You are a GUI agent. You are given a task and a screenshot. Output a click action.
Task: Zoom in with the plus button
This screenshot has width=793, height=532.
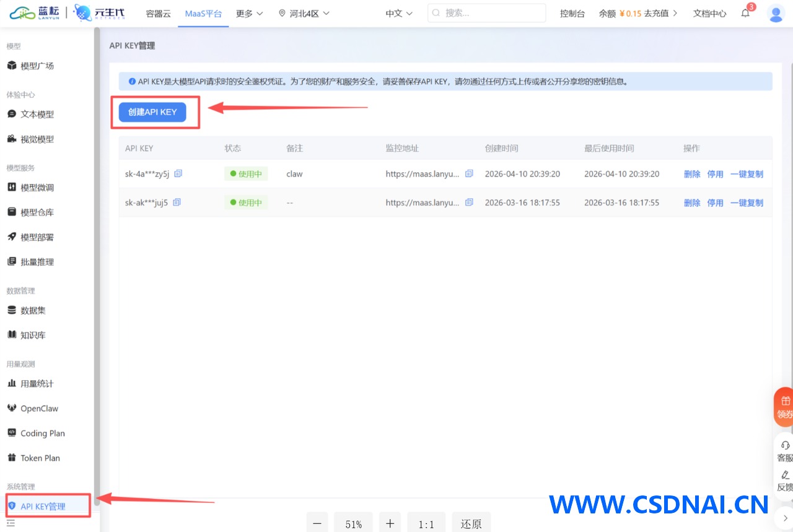coord(390,524)
